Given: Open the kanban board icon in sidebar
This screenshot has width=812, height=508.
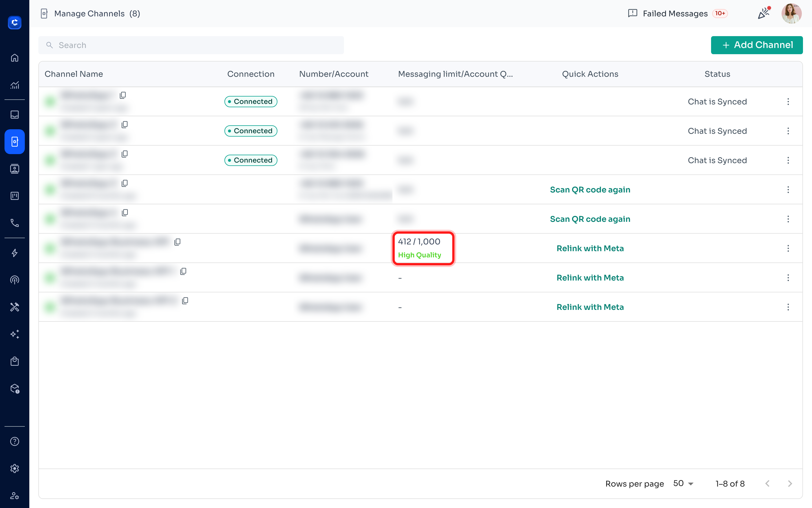Looking at the screenshot, I should (x=14, y=196).
